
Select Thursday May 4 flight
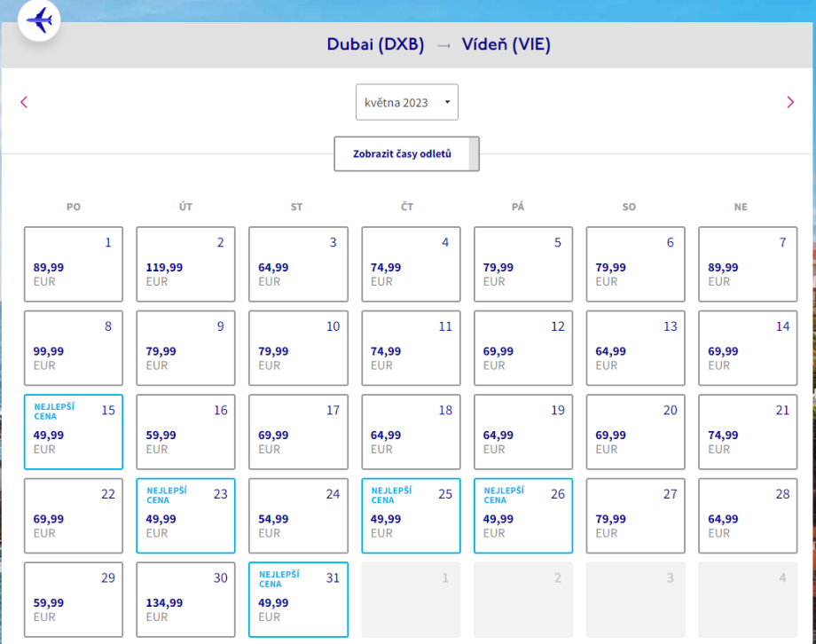pos(411,264)
